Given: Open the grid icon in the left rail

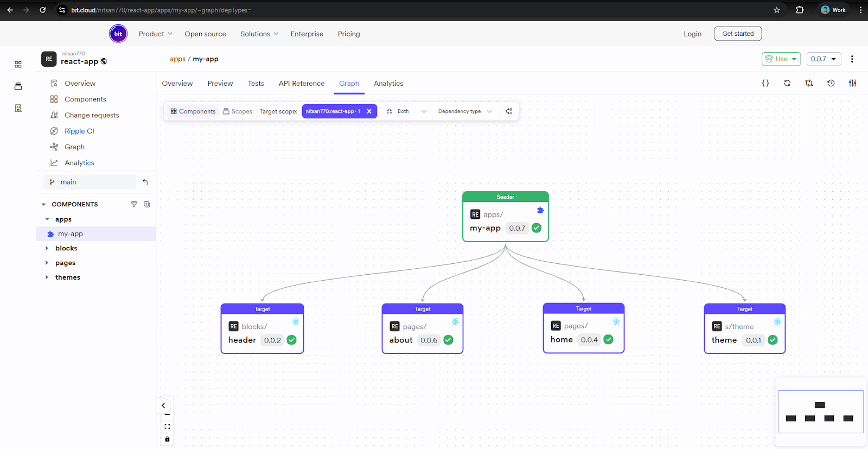Looking at the screenshot, I should (18, 65).
